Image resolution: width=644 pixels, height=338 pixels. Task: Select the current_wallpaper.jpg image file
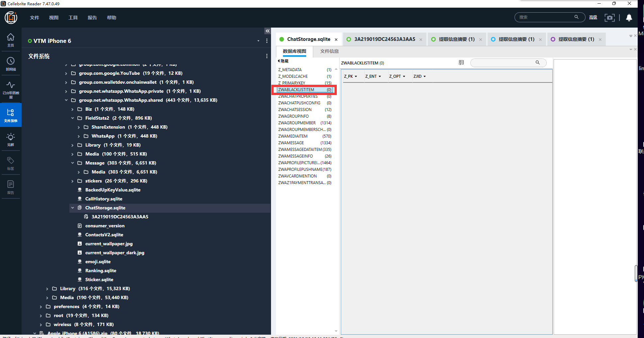tap(109, 244)
